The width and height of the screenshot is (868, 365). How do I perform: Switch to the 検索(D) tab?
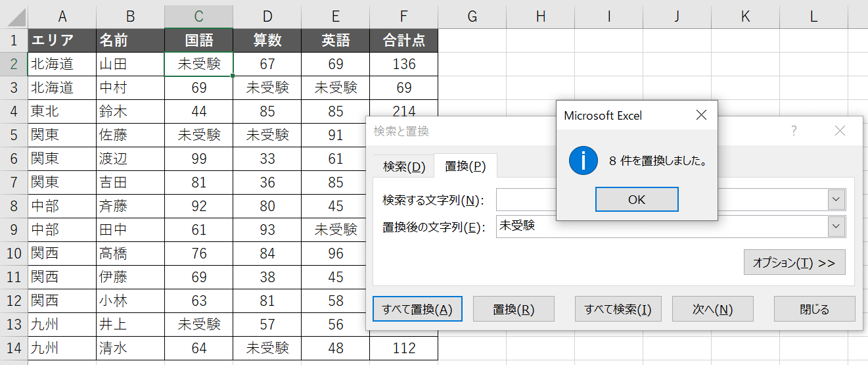point(404,166)
